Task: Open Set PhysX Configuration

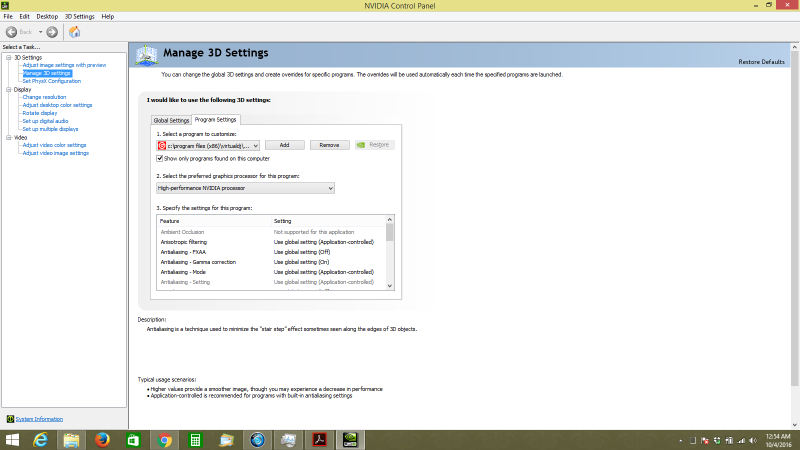Action: click(x=52, y=81)
